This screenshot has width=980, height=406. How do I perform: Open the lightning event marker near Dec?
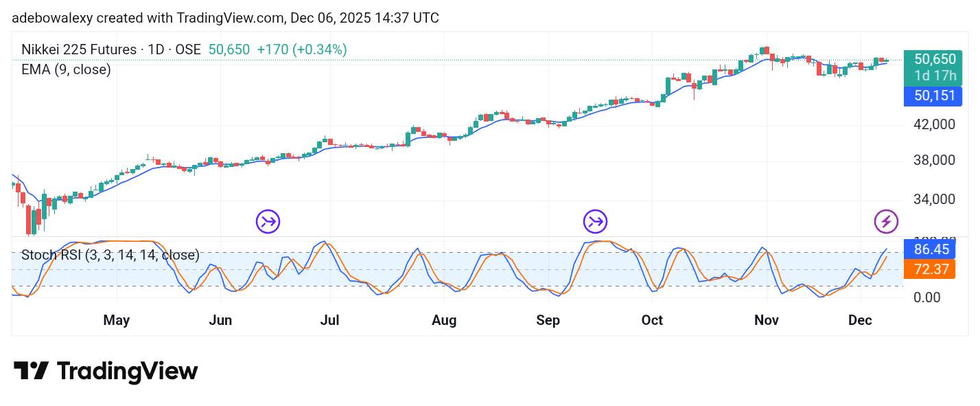[x=887, y=221]
